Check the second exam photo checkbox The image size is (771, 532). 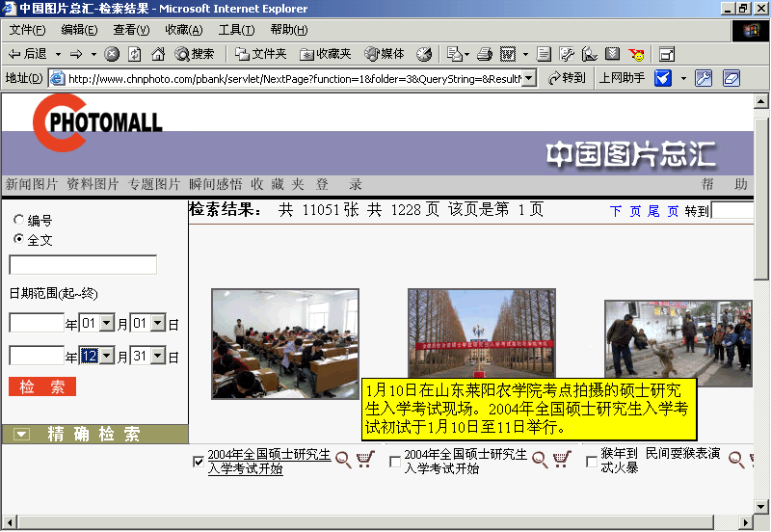[395, 462]
